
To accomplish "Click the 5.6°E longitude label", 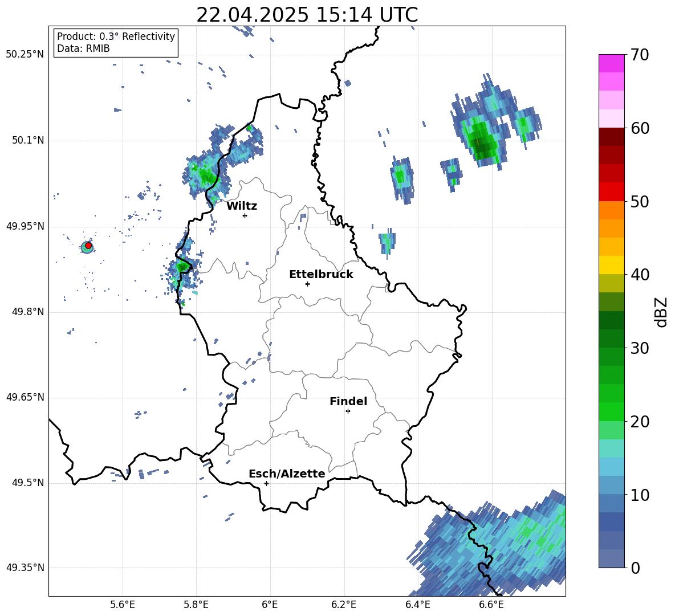I will point(123,605).
